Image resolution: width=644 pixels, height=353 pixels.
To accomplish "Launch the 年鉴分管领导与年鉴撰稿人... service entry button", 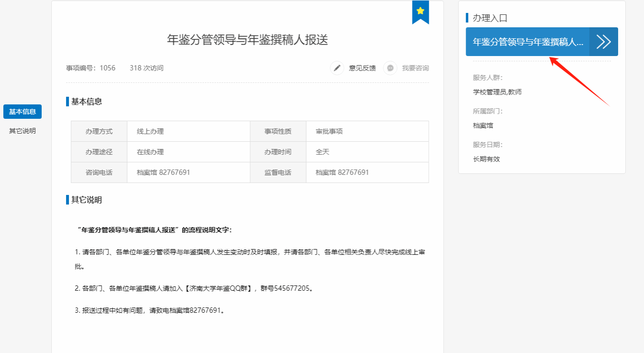I will pos(541,42).
